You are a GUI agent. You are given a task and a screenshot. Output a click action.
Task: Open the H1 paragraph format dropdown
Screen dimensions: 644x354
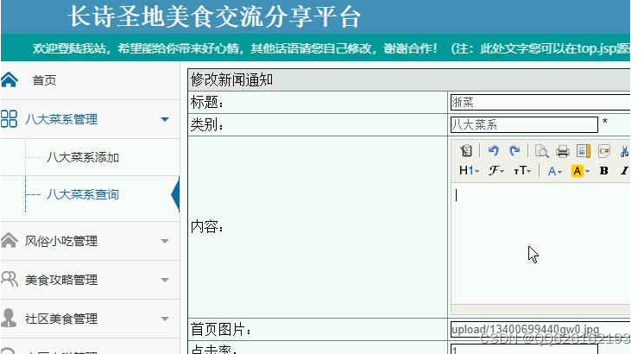coord(469,170)
